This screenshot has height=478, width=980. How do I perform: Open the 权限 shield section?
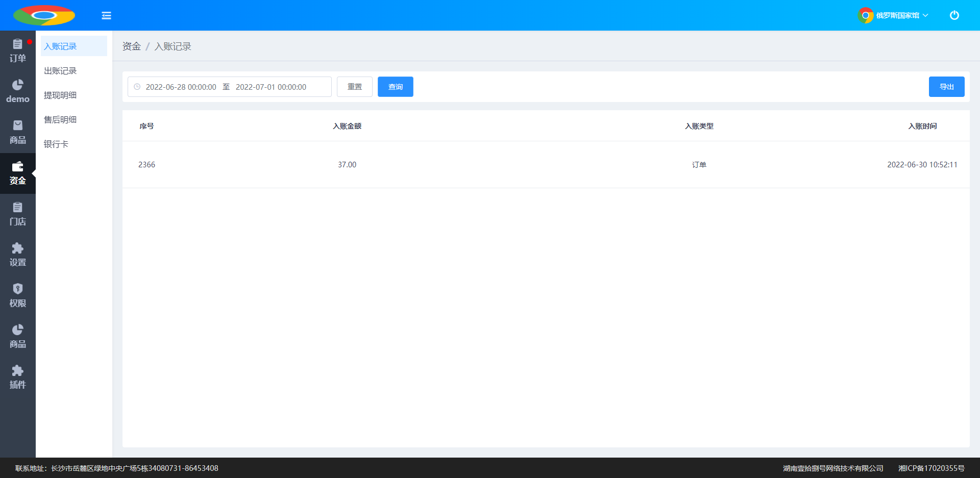coord(18,296)
